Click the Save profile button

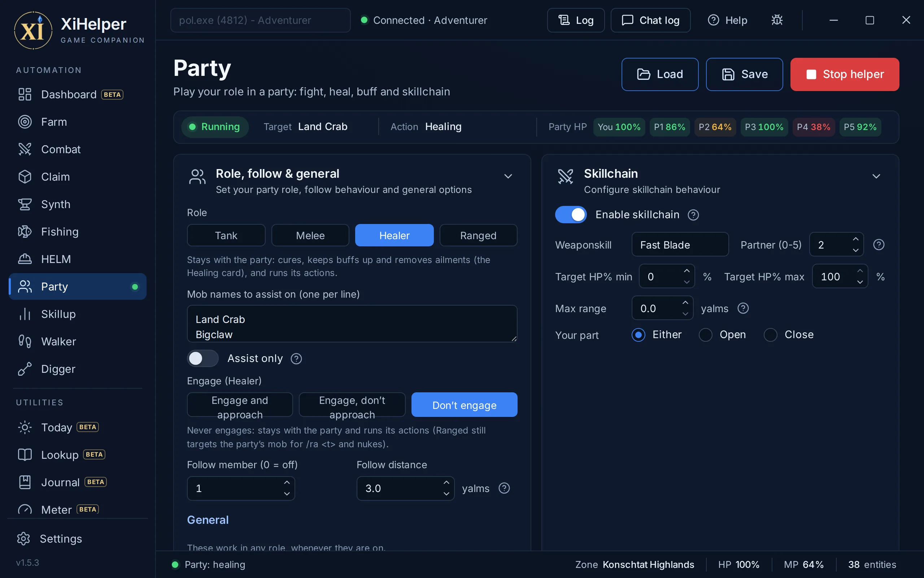pos(744,74)
